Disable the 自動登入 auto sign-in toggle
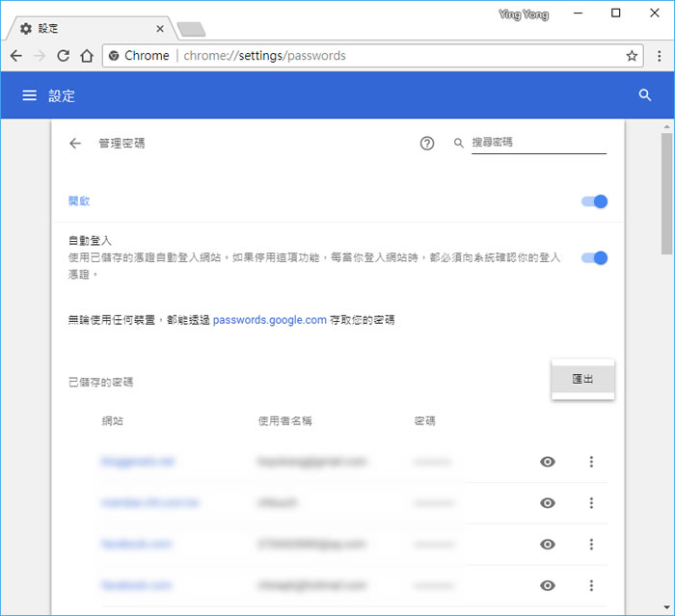The image size is (675, 616). [x=595, y=257]
